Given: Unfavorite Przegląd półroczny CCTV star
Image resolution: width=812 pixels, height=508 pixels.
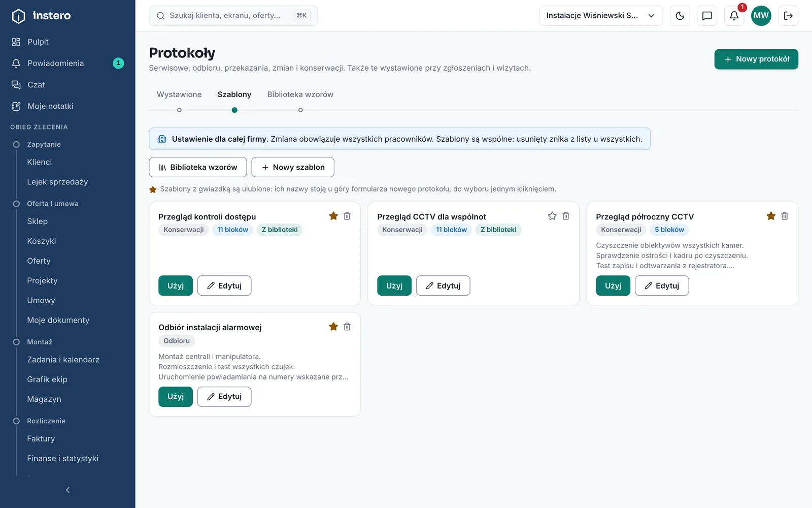Looking at the screenshot, I should coord(771,216).
